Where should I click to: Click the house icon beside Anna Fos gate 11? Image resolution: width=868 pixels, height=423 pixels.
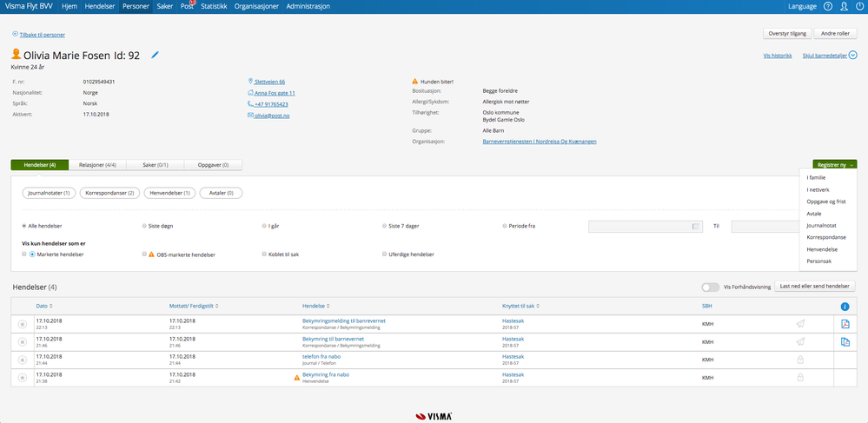click(251, 93)
